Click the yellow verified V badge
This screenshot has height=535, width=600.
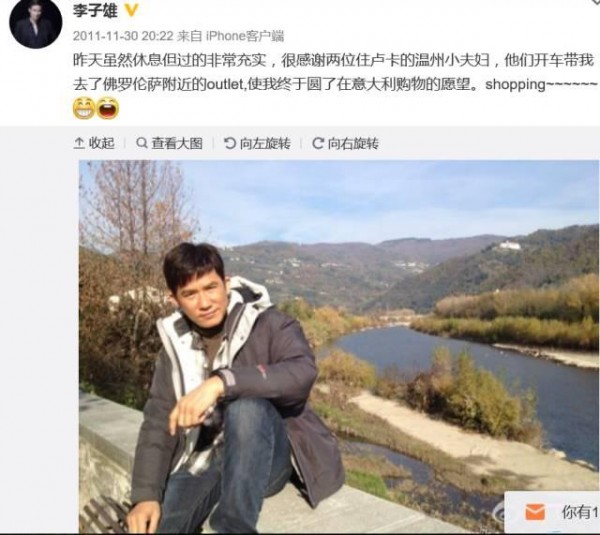click(x=131, y=10)
